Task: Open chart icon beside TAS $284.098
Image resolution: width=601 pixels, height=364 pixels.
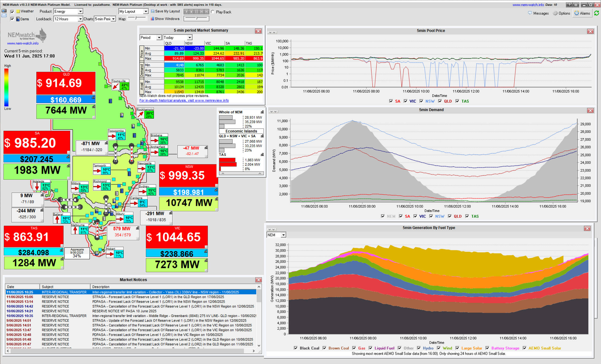Action: [x=62, y=250]
